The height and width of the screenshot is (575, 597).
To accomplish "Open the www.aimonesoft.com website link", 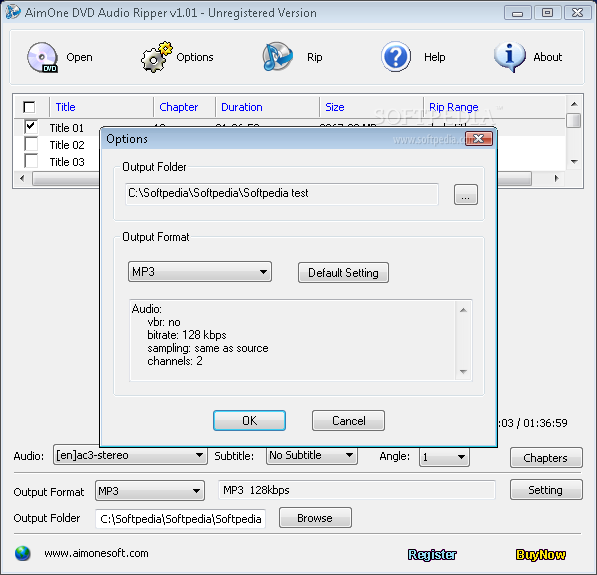I will point(96,553).
